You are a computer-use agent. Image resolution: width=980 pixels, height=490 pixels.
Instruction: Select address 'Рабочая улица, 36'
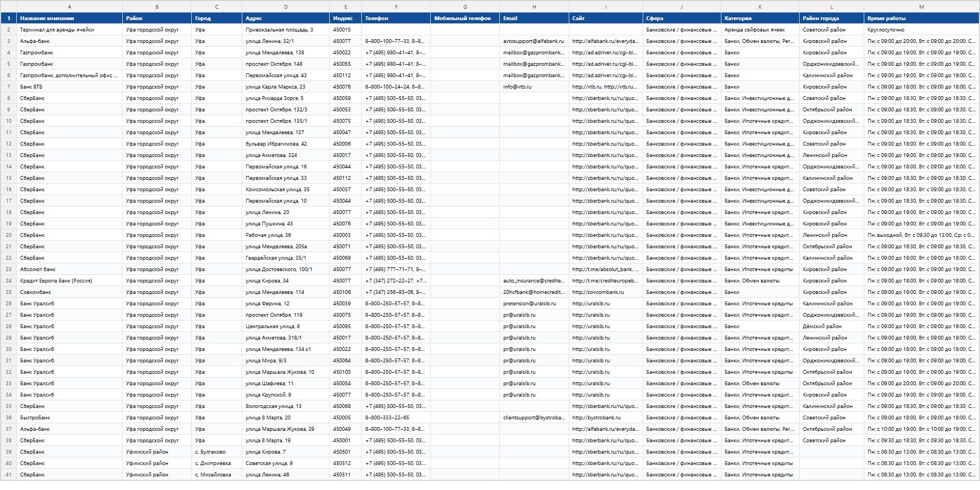(x=286, y=235)
